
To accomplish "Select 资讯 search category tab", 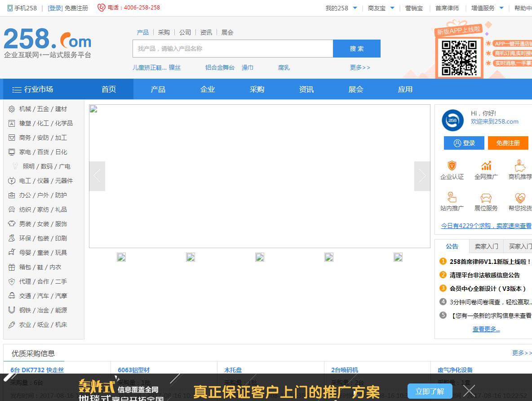I will coord(206,32).
